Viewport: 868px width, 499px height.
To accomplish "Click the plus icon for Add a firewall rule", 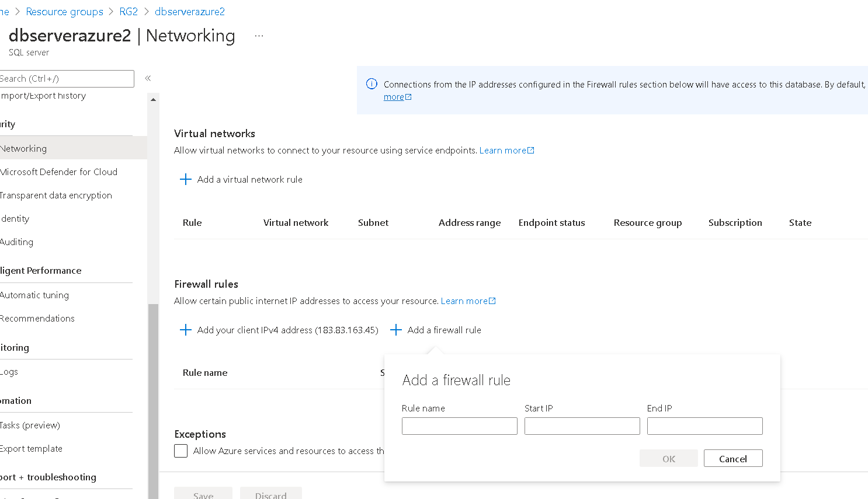I will pyautogui.click(x=396, y=330).
